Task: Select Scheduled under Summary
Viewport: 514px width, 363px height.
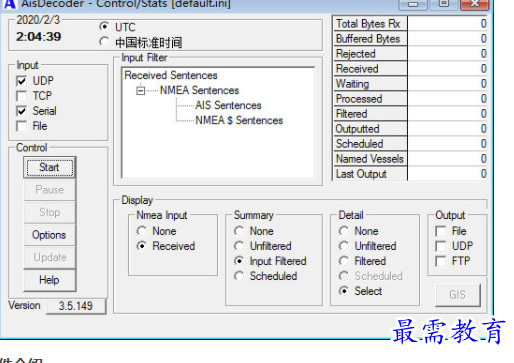Action: (239, 276)
